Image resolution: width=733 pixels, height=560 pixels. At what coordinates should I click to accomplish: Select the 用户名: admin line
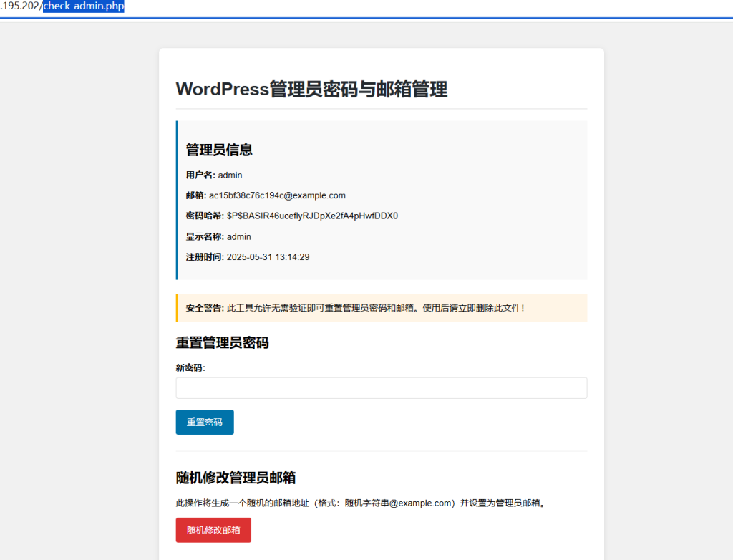214,175
